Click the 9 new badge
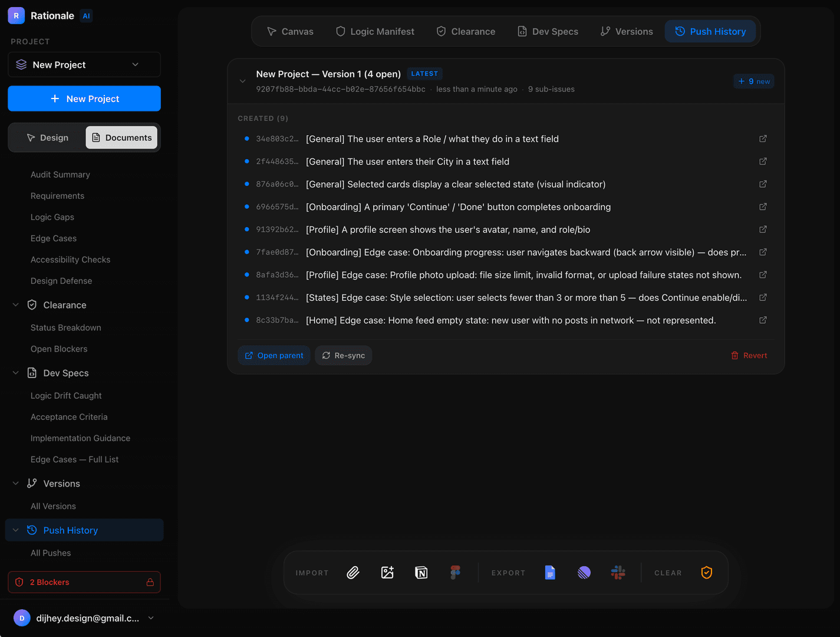The height and width of the screenshot is (637, 840). (x=754, y=81)
